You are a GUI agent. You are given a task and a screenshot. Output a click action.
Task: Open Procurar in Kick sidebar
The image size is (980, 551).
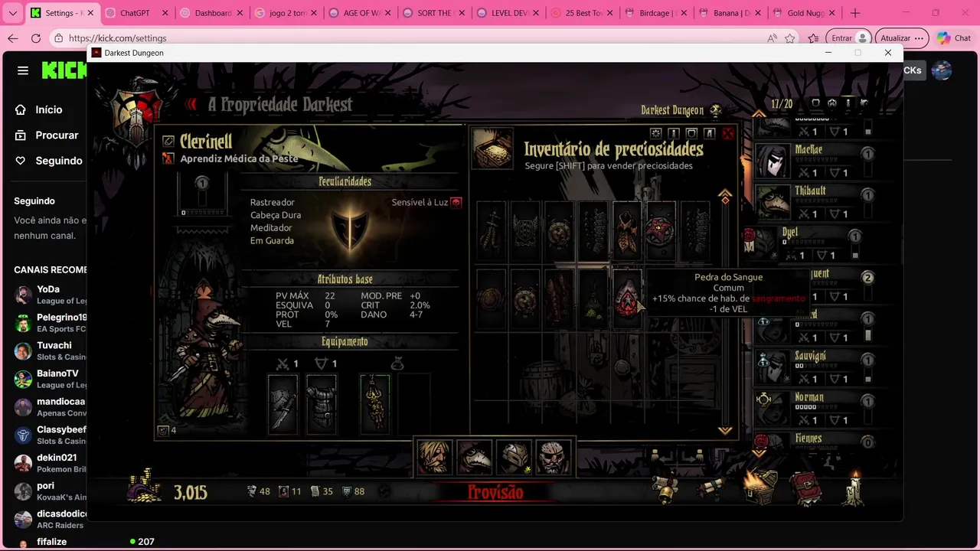(x=47, y=135)
